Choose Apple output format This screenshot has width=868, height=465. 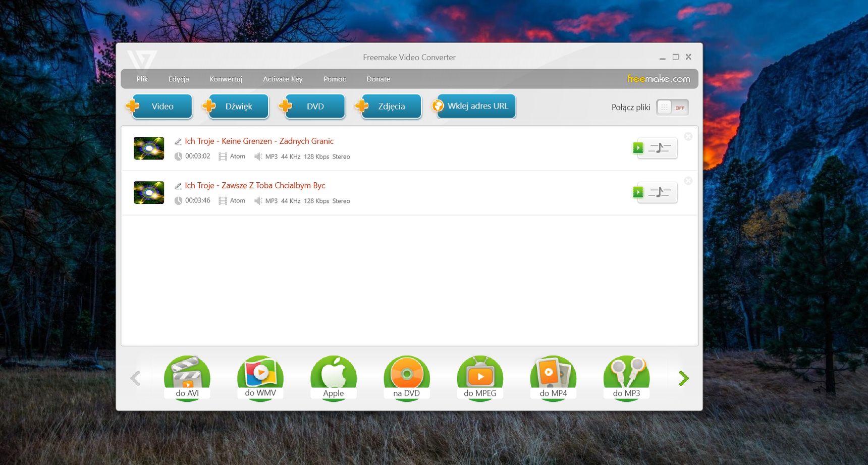[x=334, y=379]
